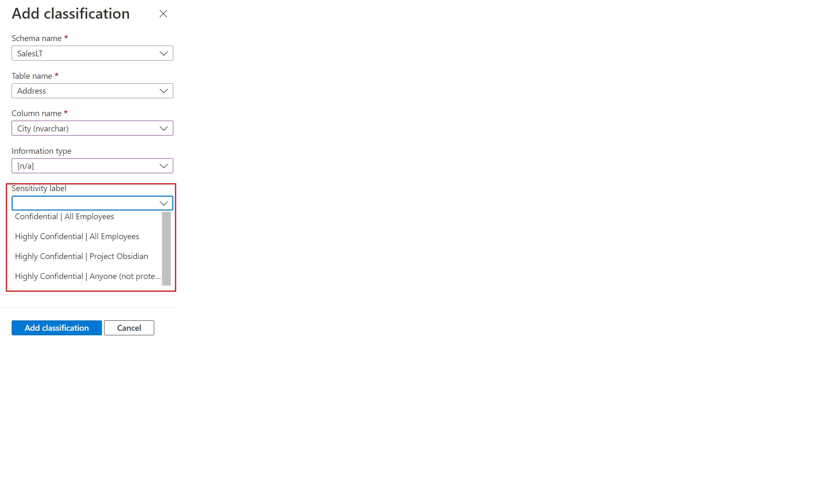Screen dimensions: 839x504
Task: Select Highly Confidential | All Employees label
Action: pyautogui.click(x=77, y=236)
